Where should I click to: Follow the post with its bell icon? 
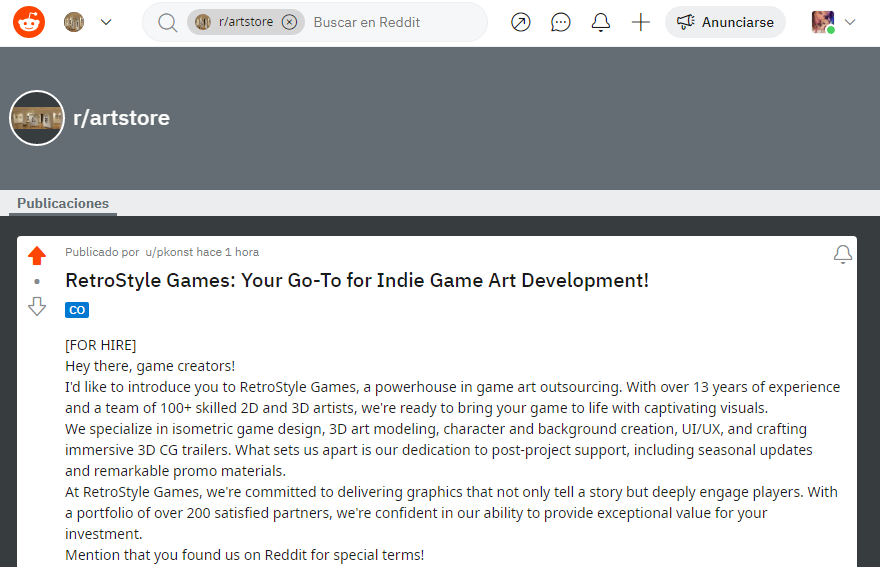point(842,254)
